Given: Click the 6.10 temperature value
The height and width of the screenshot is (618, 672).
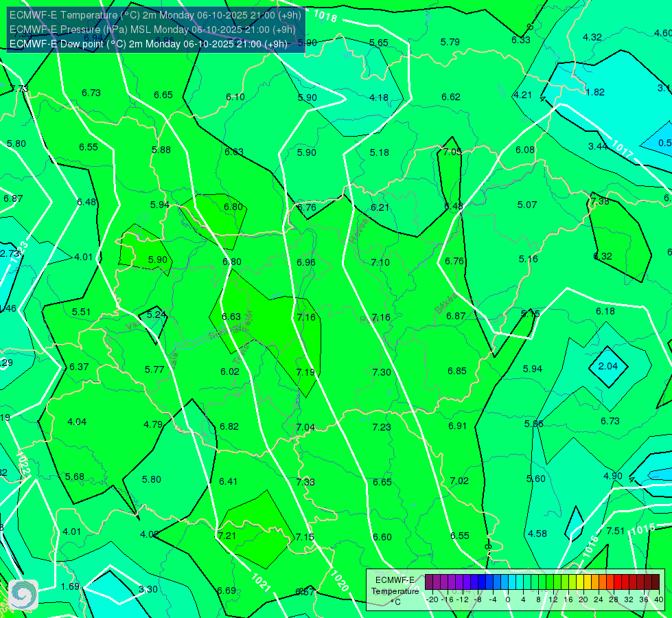Looking at the screenshot, I should 235,98.
